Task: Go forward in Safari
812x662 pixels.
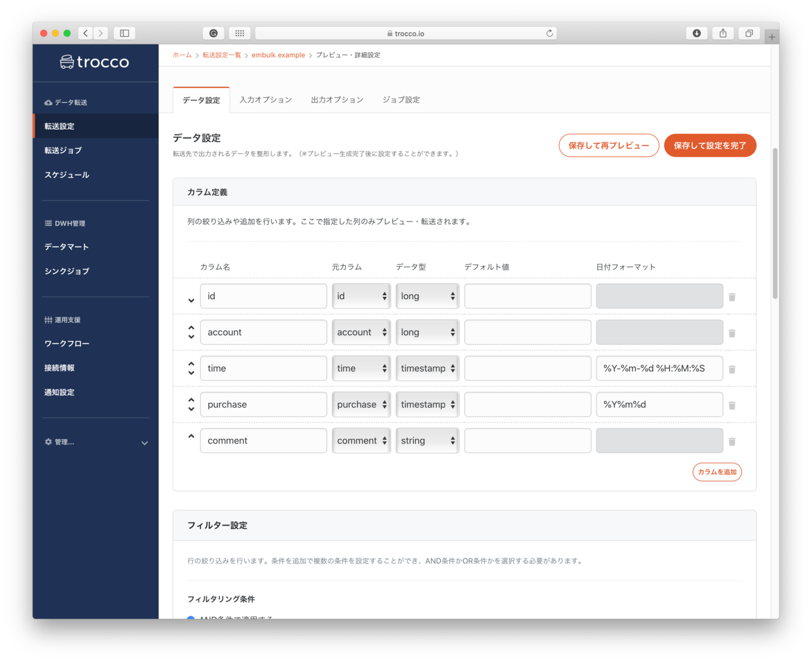Action: pyautogui.click(x=101, y=33)
